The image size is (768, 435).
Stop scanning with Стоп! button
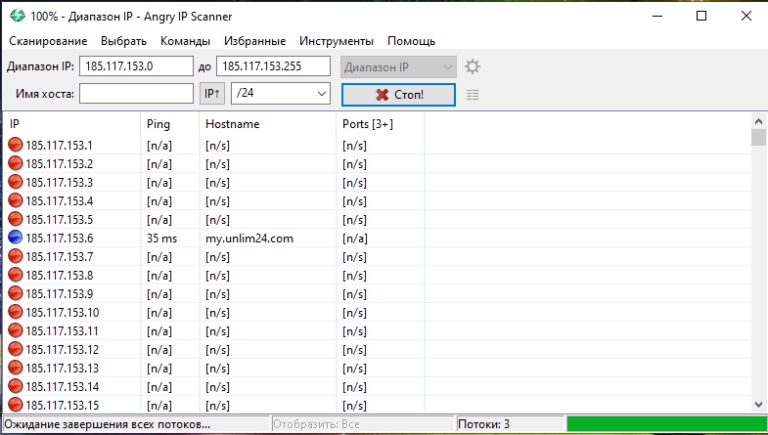[x=398, y=95]
